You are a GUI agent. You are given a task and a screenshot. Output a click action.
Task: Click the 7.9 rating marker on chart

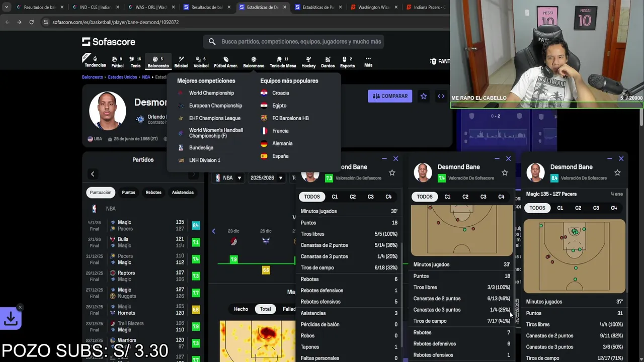click(x=233, y=259)
